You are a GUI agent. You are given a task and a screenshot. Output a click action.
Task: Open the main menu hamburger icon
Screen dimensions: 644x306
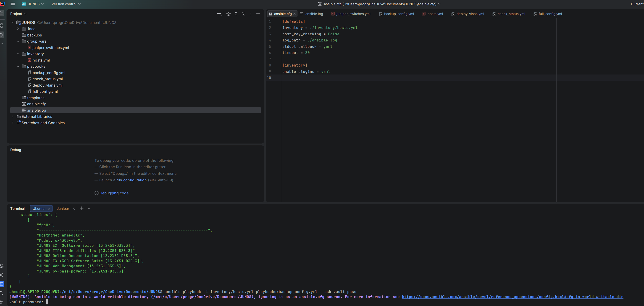pos(13,4)
